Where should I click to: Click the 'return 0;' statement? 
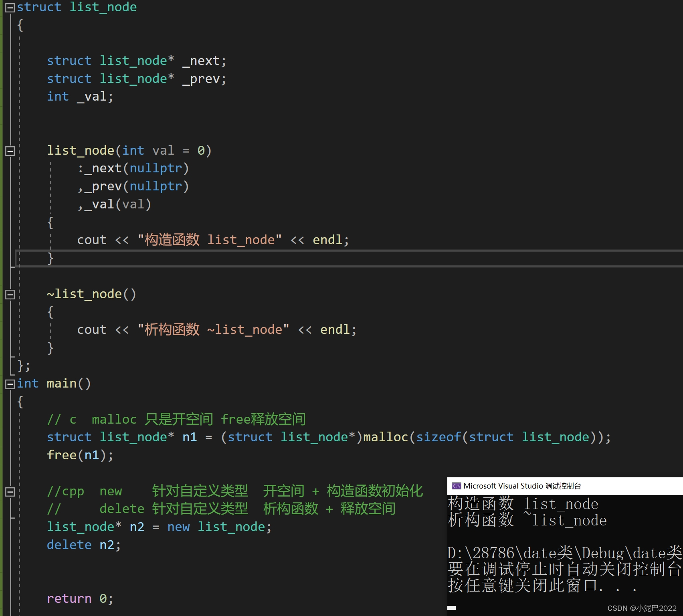80,599
